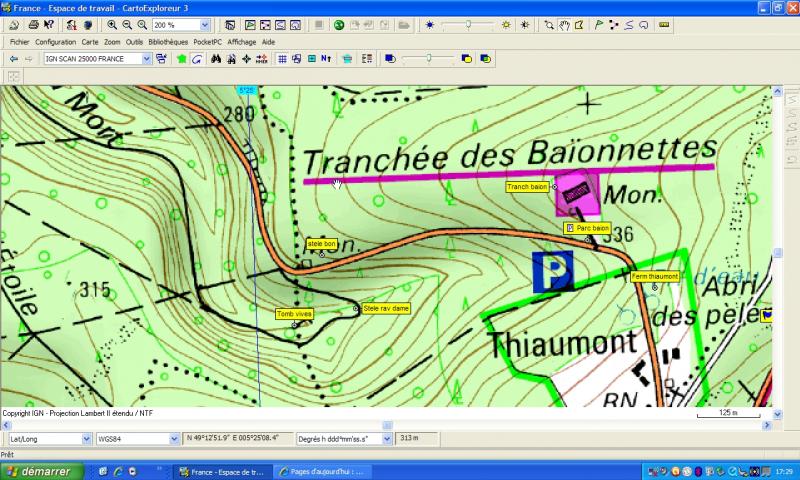Select the hand pan tool
800x480 pixels.
point(564,24)
